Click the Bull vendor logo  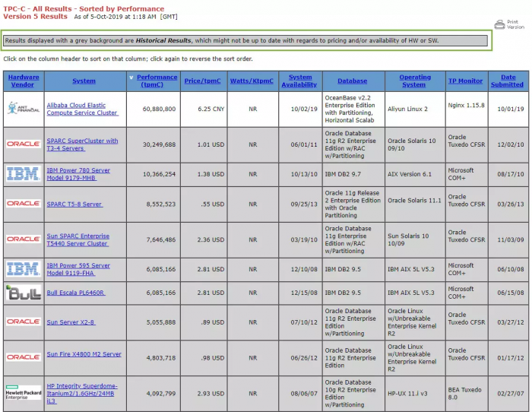click(x=24, y=293)
